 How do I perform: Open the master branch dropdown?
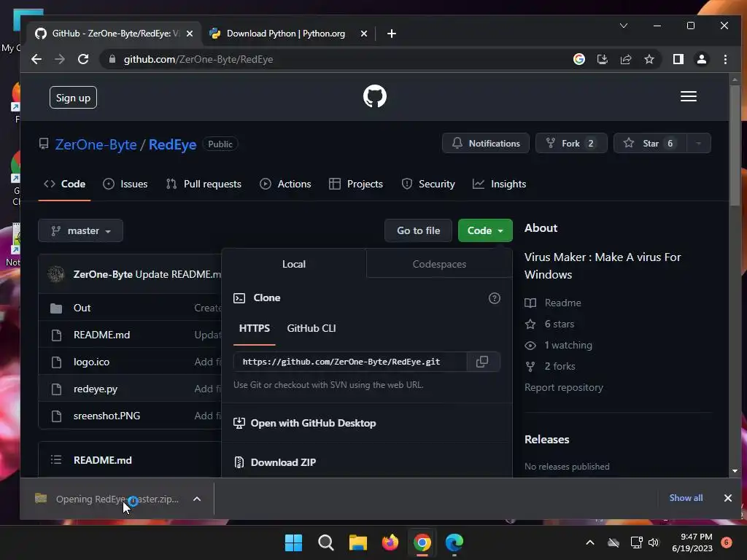pyautogui.click(x=80, y=230)
